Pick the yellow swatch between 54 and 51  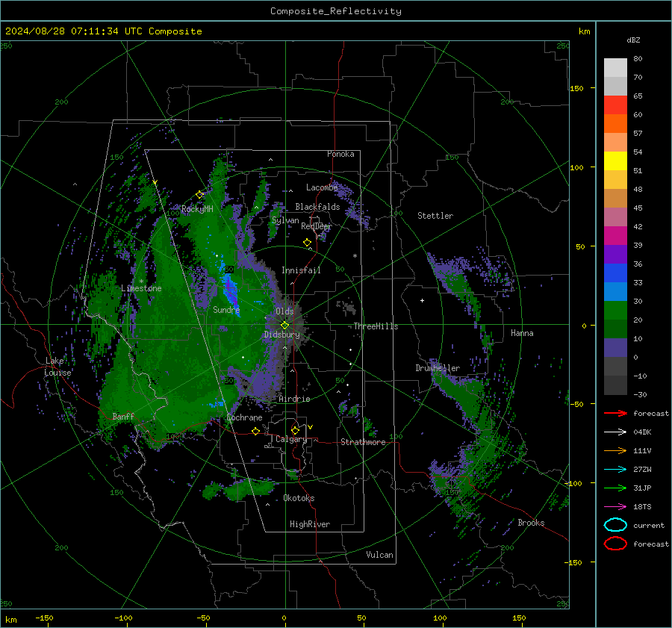point(615,161)
